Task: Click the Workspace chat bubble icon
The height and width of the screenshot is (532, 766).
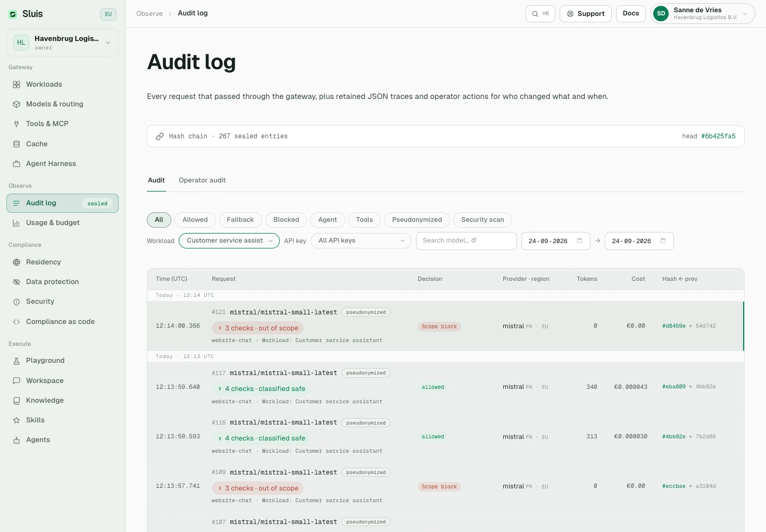Action: click(16, 381)
